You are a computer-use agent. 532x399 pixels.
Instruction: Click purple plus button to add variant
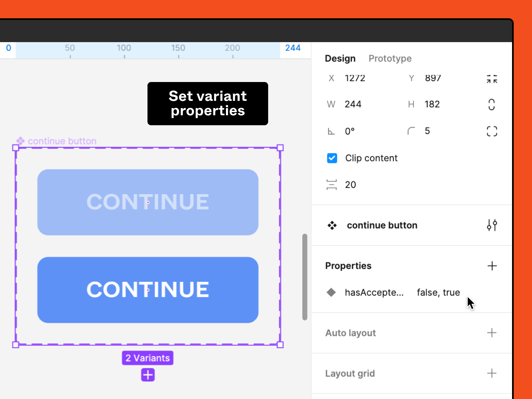[x=148, y=375]
